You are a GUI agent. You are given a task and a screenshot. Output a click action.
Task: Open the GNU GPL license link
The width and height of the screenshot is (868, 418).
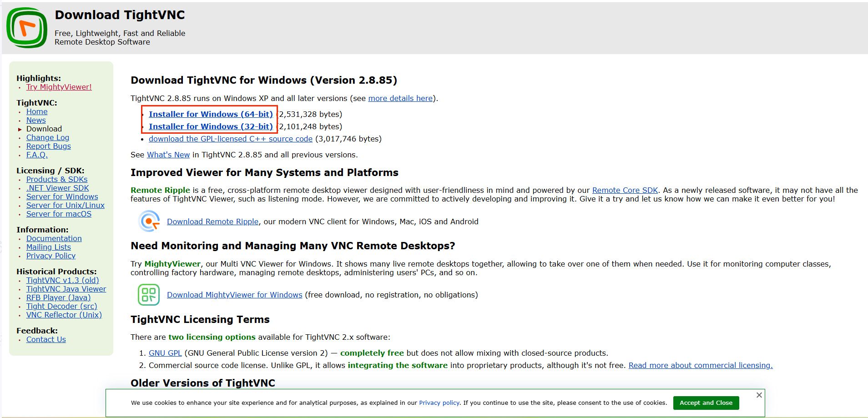pos(165,353)
